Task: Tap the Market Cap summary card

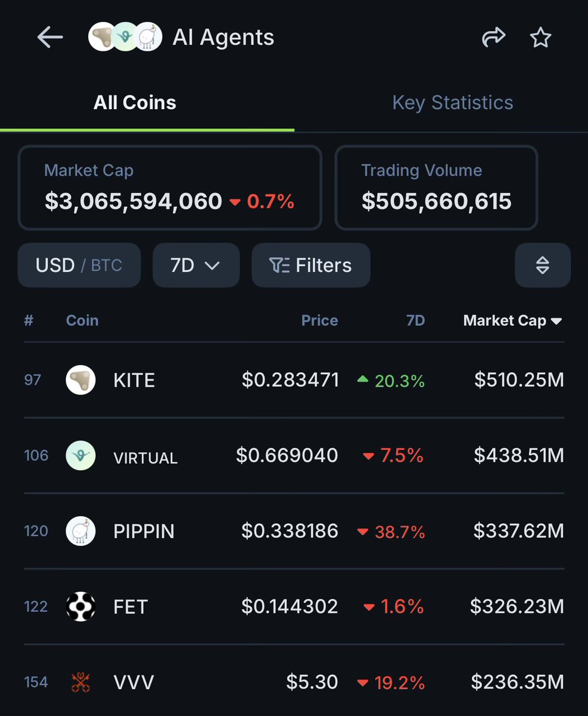Action: click(170, 187)
